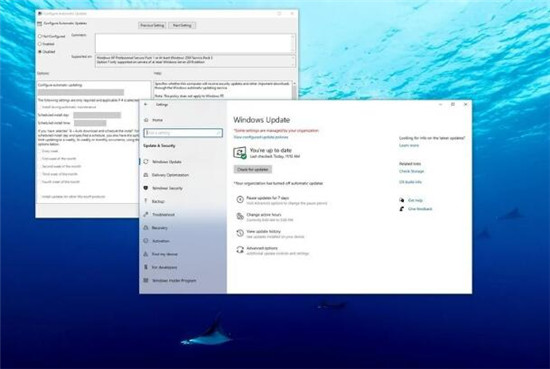This screenshot has width=550, height=369.
Task: Click the Next Setting button
Action: click(x=182, y=25)
